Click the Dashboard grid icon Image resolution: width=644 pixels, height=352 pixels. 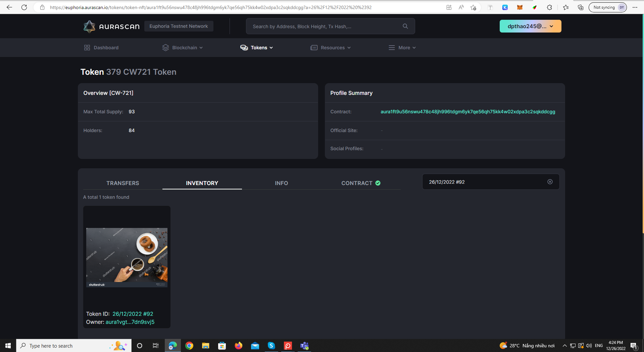pos(87,47)
